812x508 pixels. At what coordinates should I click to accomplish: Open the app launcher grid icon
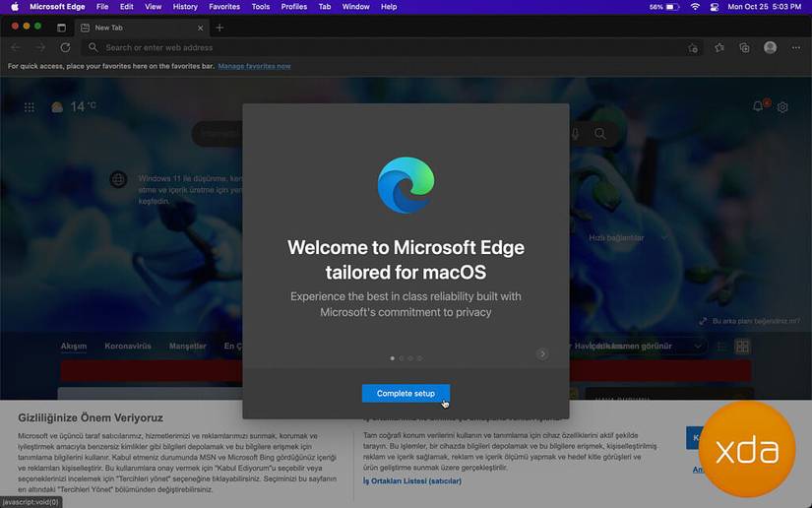(30, 107)
